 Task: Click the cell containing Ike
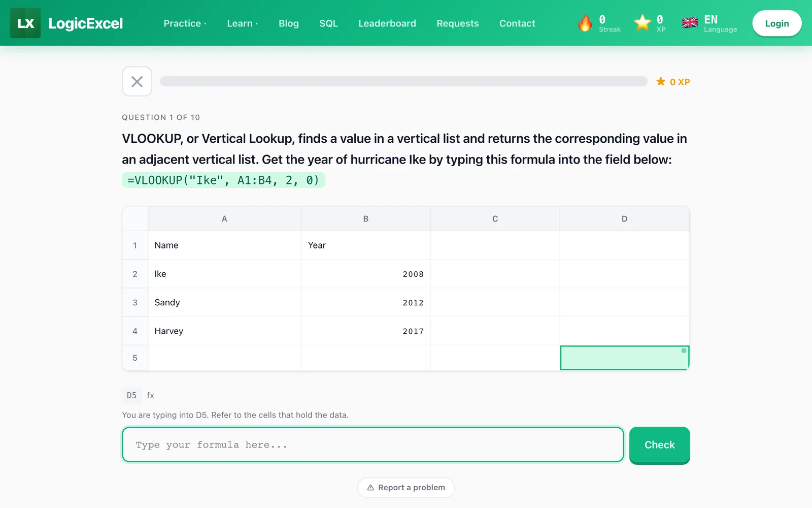coord(224,274)
